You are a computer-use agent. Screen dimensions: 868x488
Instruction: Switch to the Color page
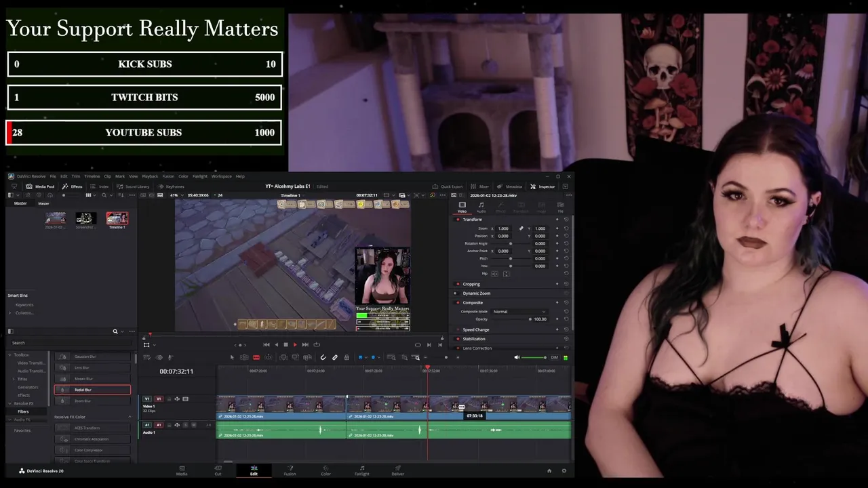tap(325, 470)
